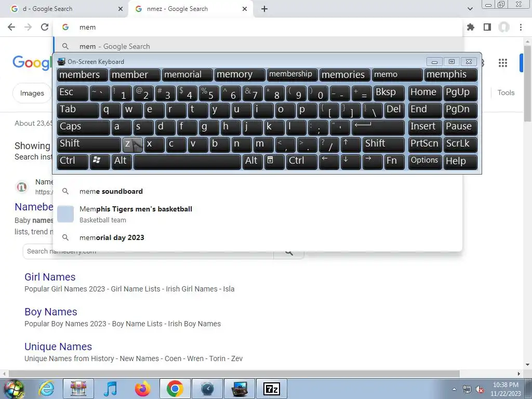Insert the predicted word 'members'
Viewport: 532px width, 399px height.
pyautogui.click(x=83, y=75)
